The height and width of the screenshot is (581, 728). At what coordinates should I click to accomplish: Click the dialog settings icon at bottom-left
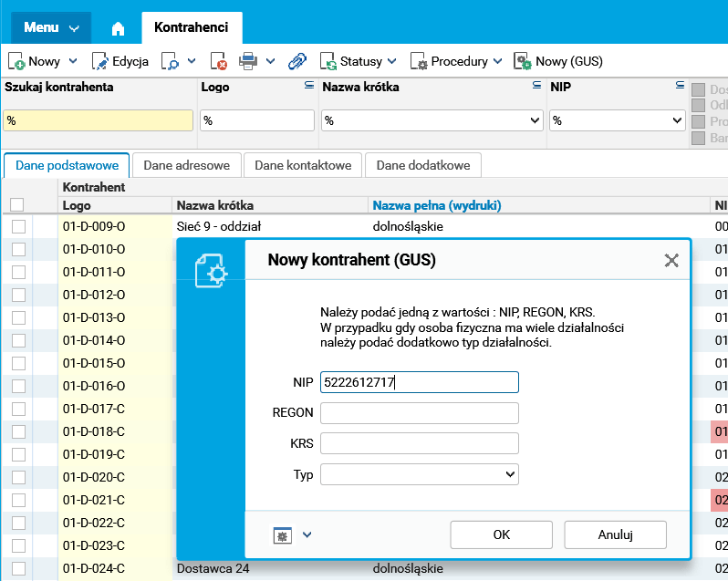(282, 534)
